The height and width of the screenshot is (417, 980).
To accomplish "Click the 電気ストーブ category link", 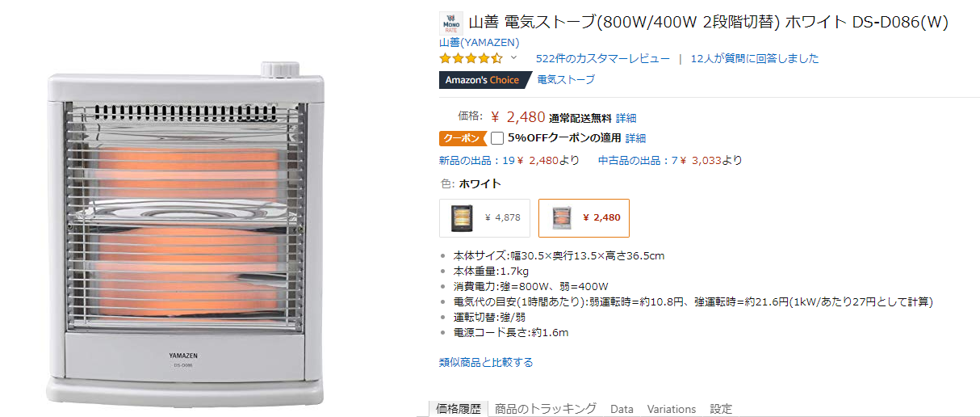I will point(566,79).
